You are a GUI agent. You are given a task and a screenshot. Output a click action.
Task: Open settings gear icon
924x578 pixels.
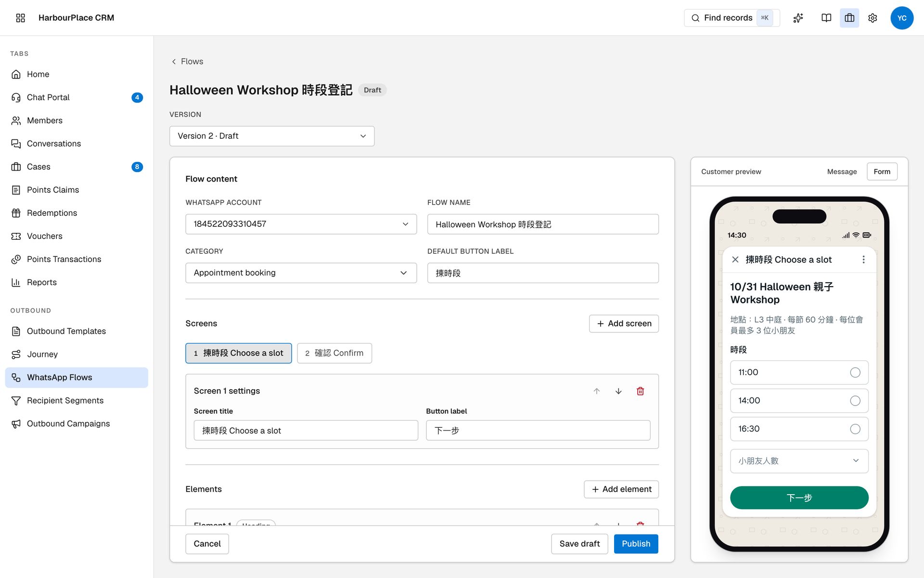pos(873,18)
